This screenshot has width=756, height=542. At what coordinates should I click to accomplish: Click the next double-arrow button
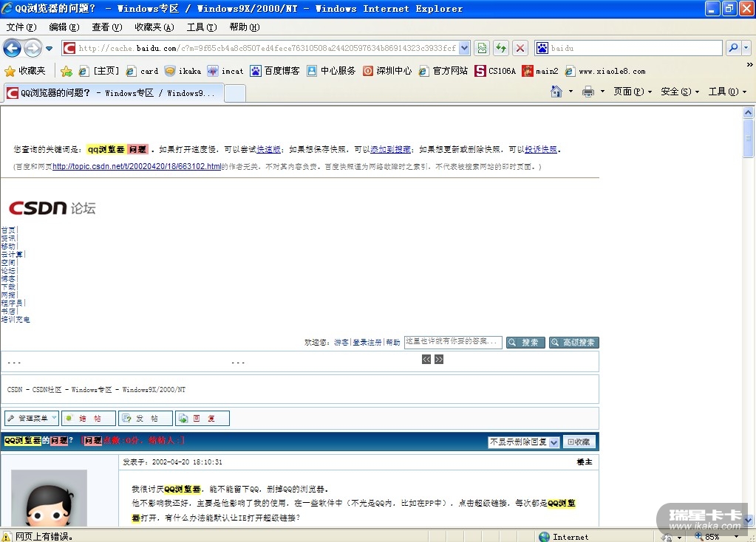439,360
